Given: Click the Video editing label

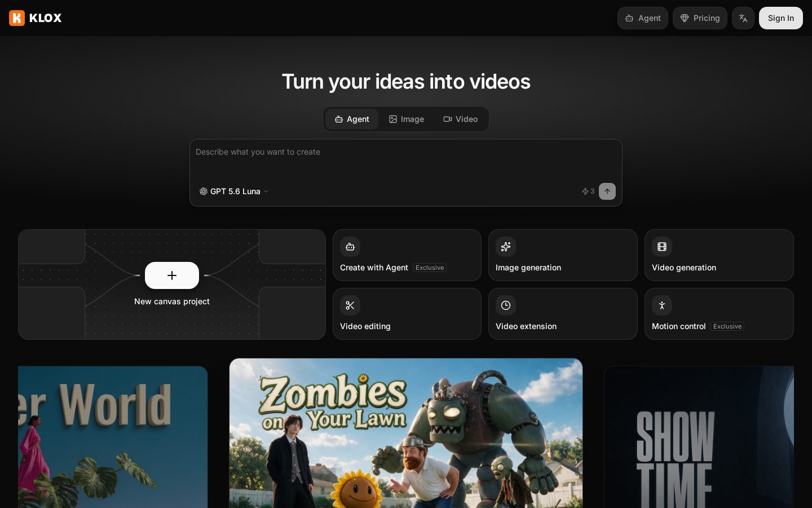Looking at the screenshot, I should pyautogui.click(x=365, y=326).
